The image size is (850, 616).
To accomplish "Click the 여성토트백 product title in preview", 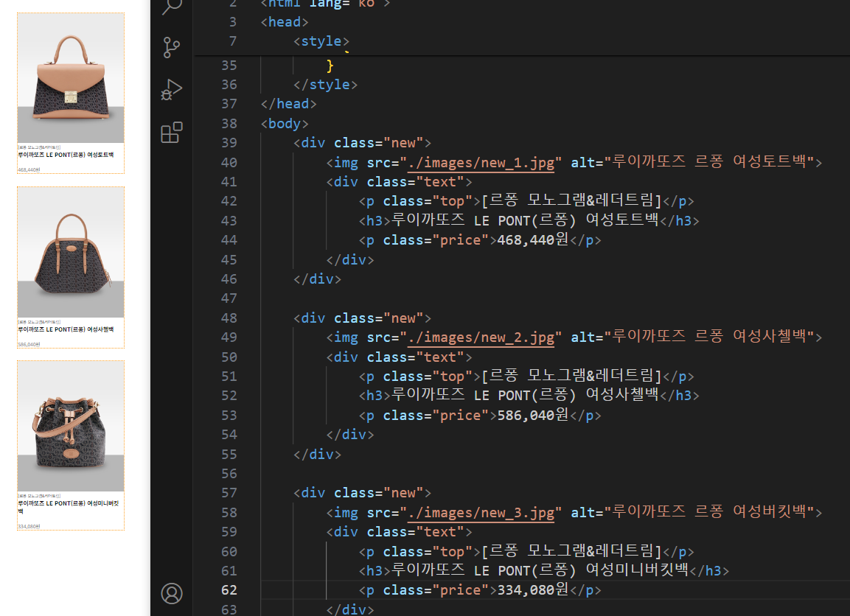I will [x=66, y=155].
